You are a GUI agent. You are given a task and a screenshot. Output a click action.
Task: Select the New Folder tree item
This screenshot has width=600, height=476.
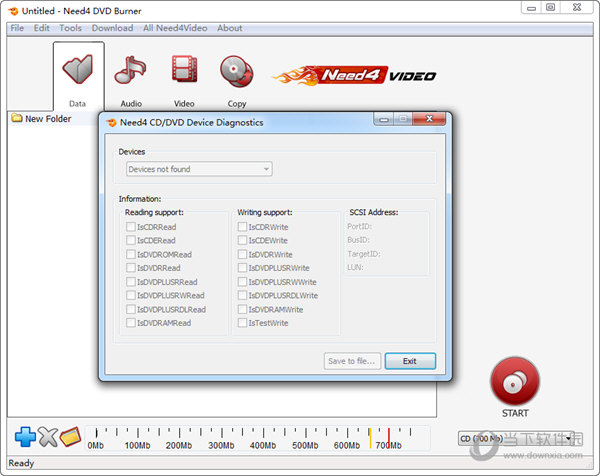coord(41,119)
